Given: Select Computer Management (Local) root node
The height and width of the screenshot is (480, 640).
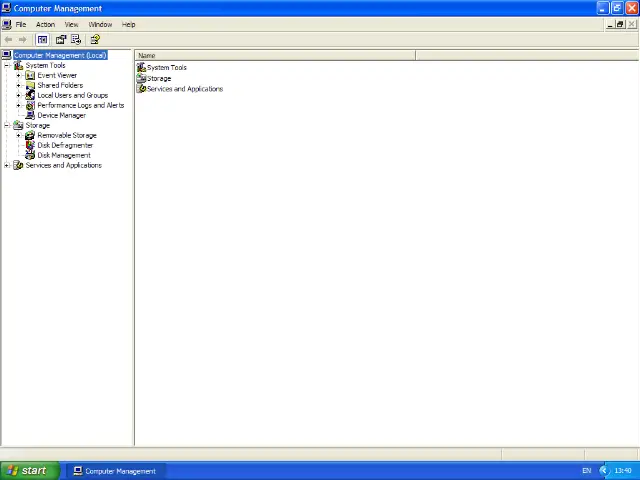Looking at the screenshot, I should pos(60,55).
